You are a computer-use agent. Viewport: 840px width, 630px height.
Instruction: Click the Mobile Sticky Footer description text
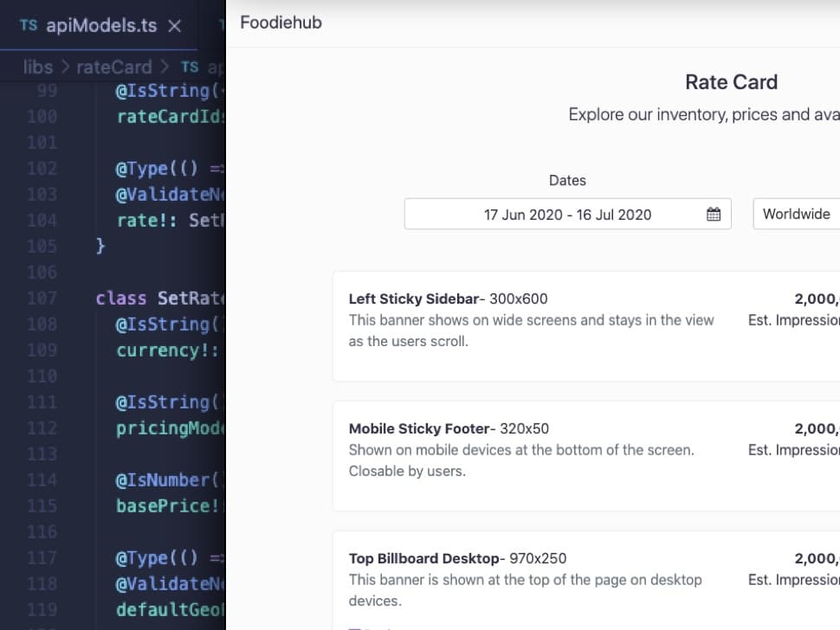tap(520, 460)
